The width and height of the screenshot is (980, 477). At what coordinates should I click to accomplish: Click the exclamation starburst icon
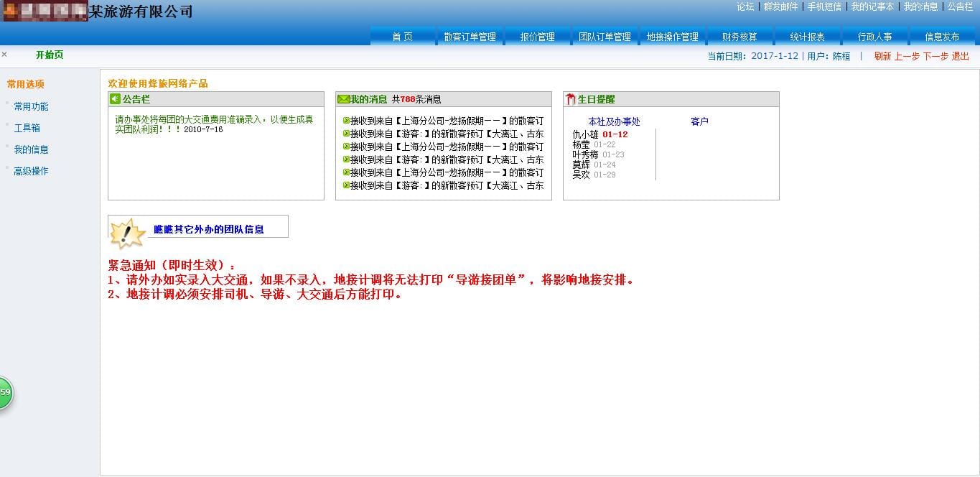click(x=128, y=233)
